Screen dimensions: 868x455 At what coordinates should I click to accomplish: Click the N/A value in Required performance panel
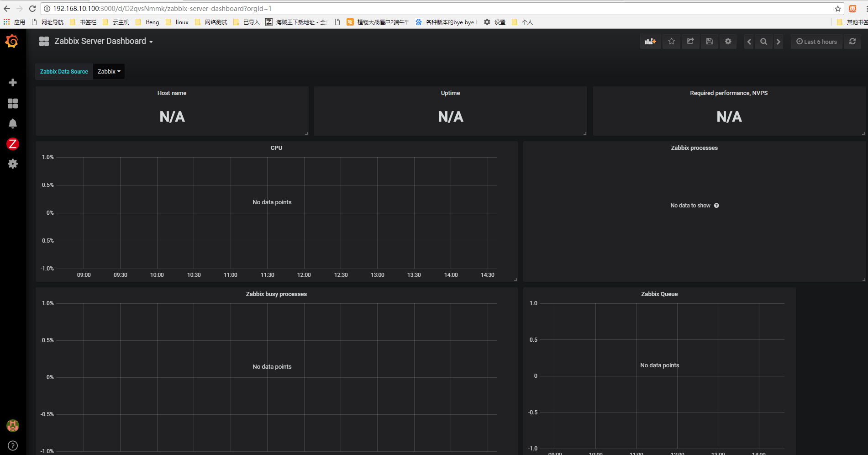click(729, 117)
